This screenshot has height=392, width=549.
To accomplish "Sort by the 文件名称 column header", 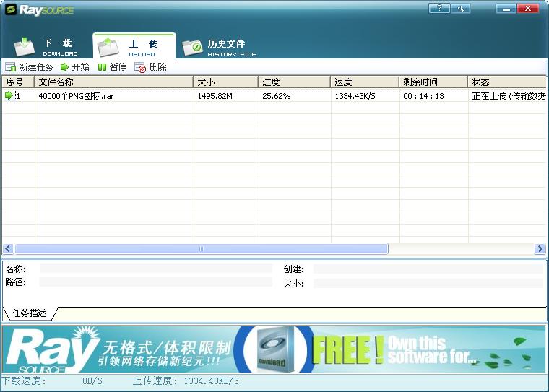I will [x=114, y=82].
